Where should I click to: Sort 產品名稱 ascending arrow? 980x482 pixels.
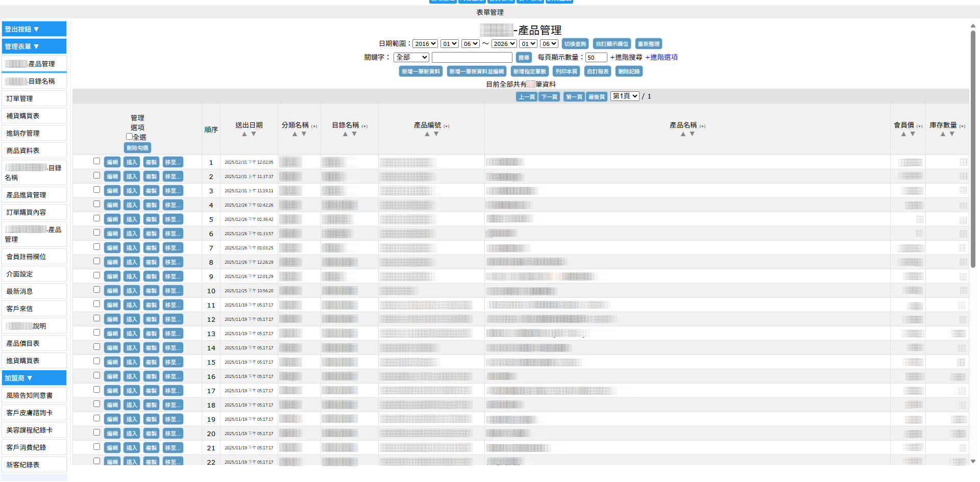tap(683, 134)
